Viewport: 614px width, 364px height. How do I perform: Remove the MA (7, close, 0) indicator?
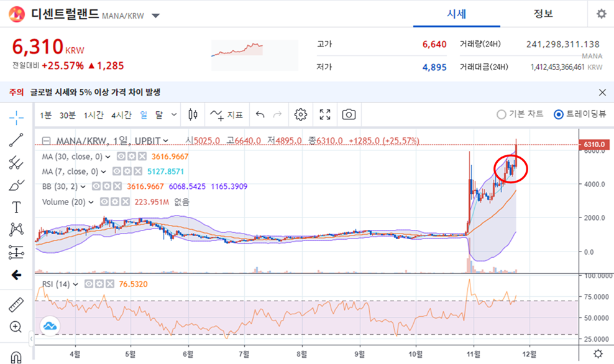coord(137,171)
